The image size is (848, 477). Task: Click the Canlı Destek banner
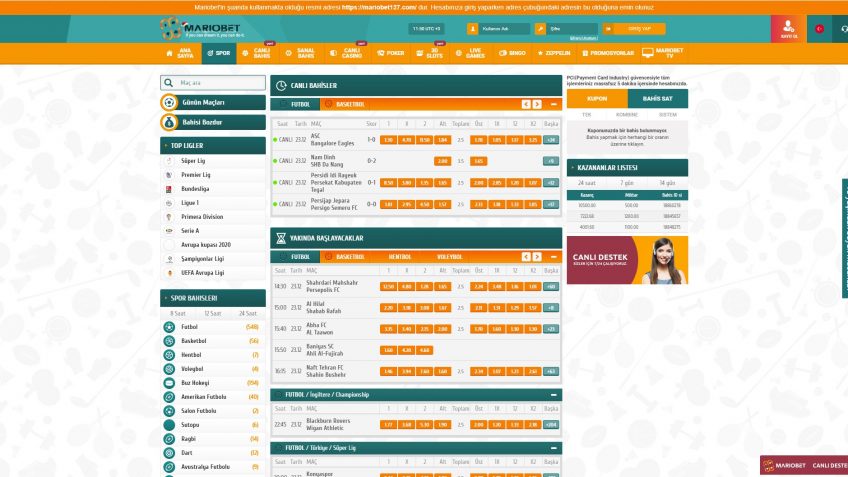627,260
